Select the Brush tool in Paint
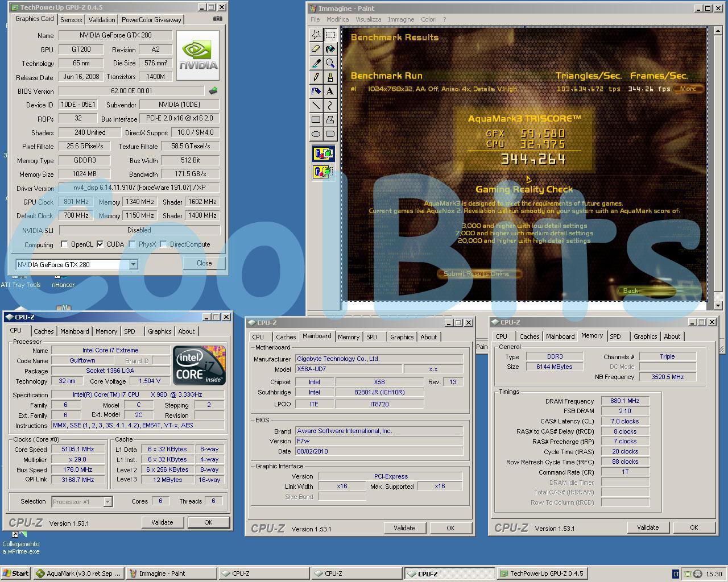 coord(330,77)
